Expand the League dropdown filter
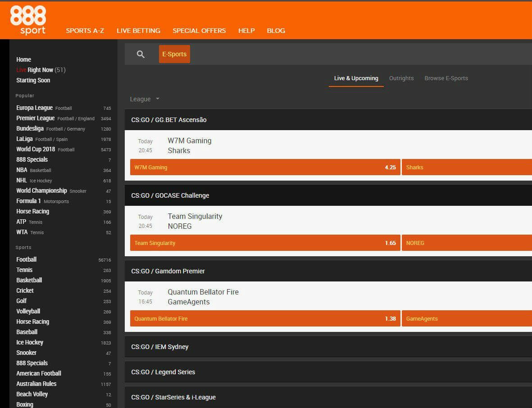 click(x=145, y=99)
